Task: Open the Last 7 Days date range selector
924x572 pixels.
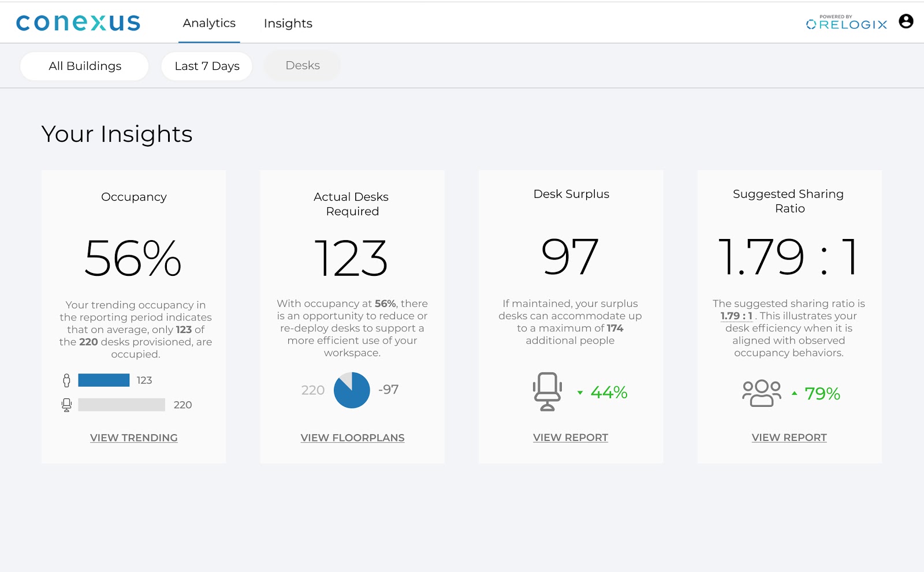Action: click(x=207, y=66)
